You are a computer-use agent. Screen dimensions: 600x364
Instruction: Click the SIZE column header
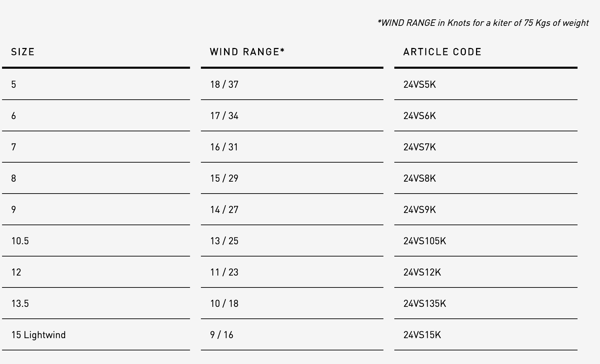click(x=23, y=52)
